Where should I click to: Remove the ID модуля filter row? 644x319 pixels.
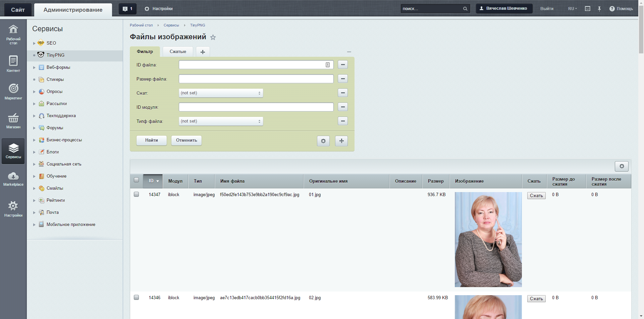[x=343, y=107]
